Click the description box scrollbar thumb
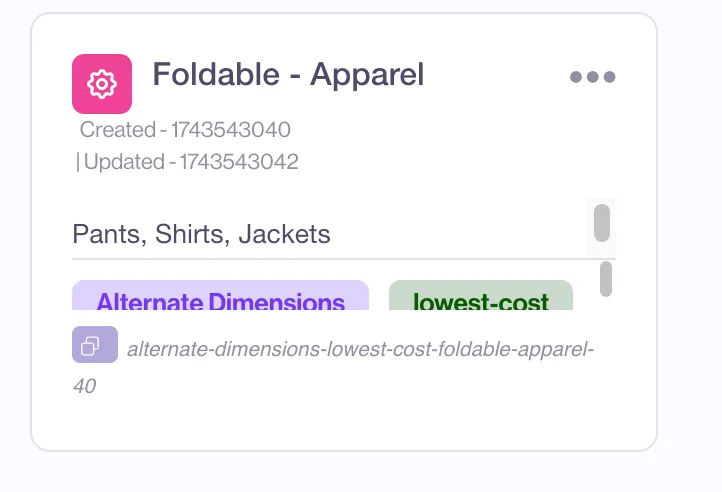722x492 pixels. coord(602,223)
